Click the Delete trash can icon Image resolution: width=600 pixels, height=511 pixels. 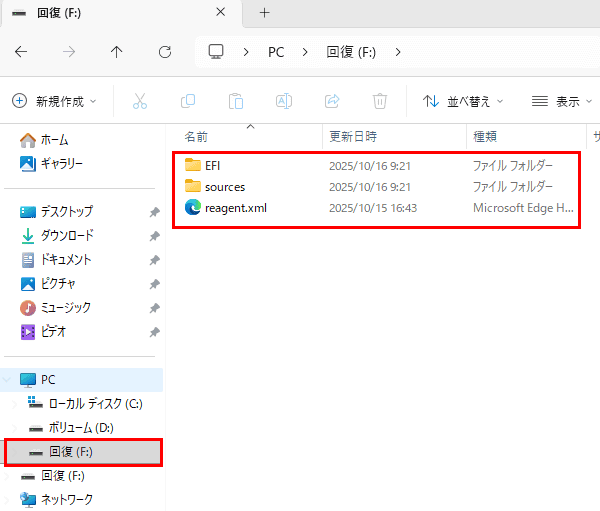[380, 101]
